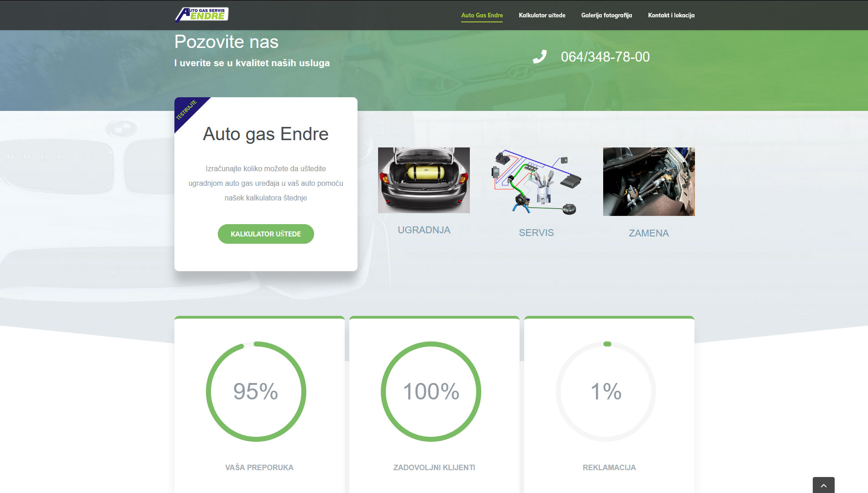Open Kontakt i lokacija page

click(671, 15)
